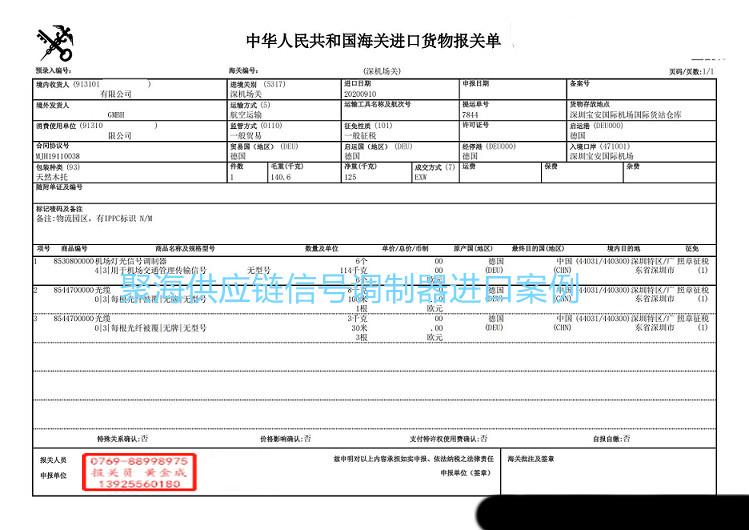Viewport: 749px width, 530px height.
Task: Click remark 备注:物流园区, 有IPPC标识 N/M
Action: pyautogui.click(x=95, y=219)
